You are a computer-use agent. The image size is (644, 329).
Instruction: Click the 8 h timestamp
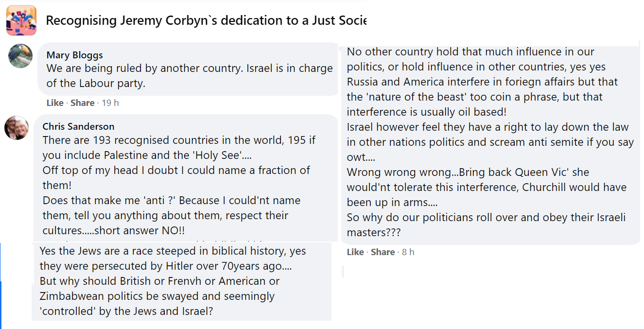click(408, 252)
